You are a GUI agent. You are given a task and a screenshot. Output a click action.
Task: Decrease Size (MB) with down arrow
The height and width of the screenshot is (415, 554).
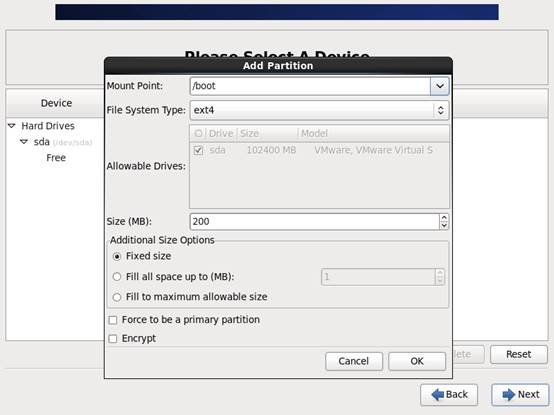(x=444, y=226)
